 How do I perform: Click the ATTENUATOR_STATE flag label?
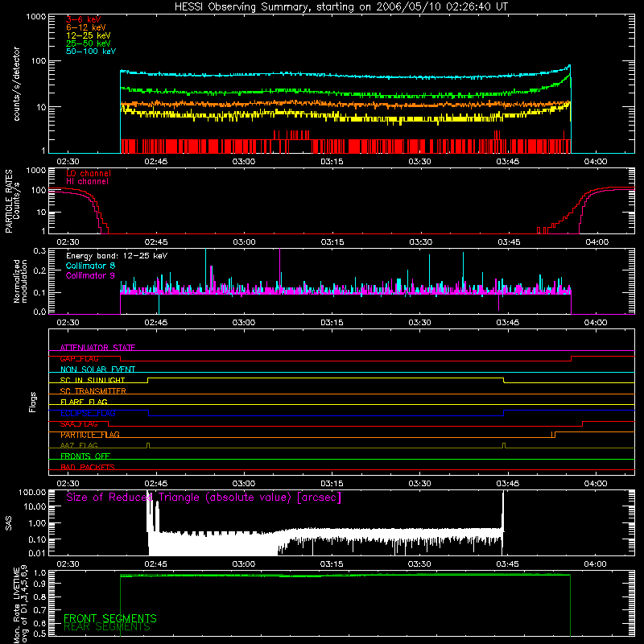point(97,348)
